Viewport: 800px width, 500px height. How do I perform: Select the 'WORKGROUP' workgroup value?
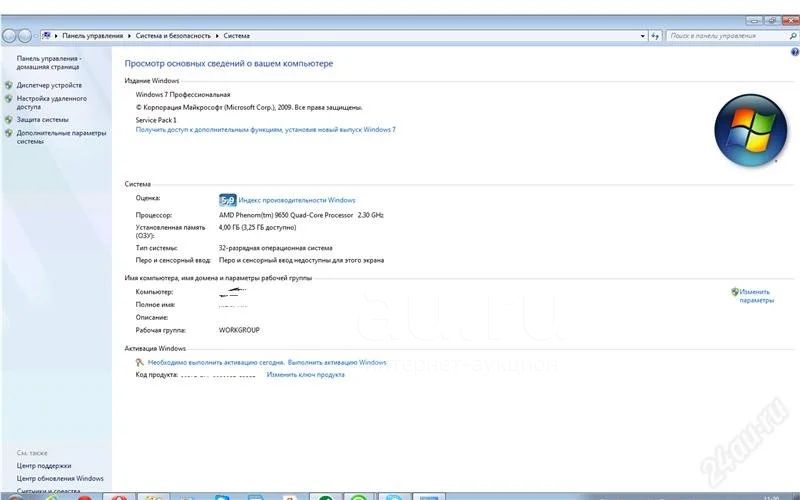point(239,330)
